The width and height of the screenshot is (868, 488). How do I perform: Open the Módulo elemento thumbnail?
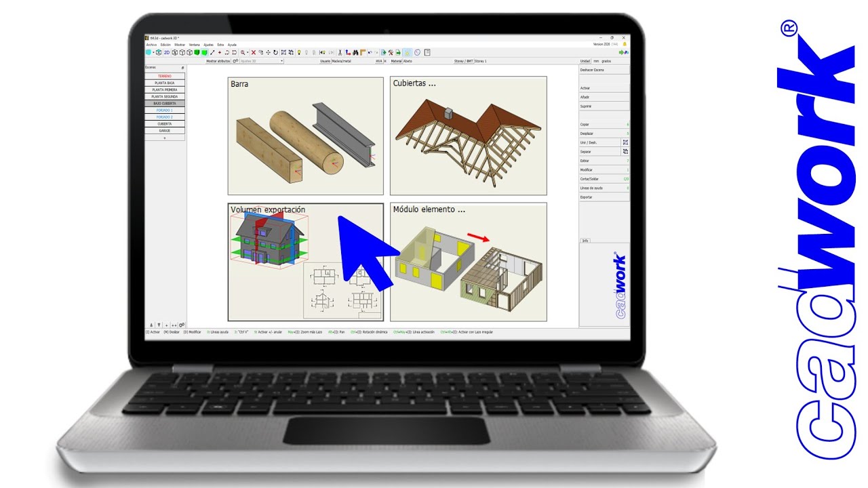468,262
